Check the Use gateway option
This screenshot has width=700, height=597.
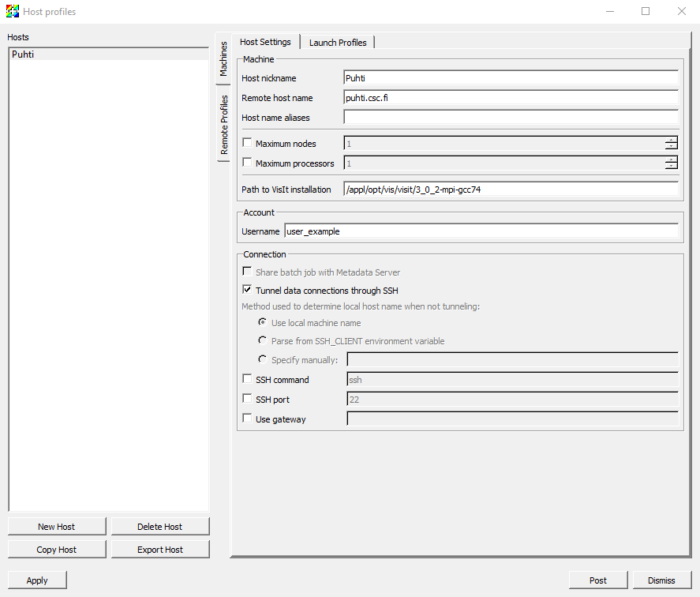tap(247, 419)
